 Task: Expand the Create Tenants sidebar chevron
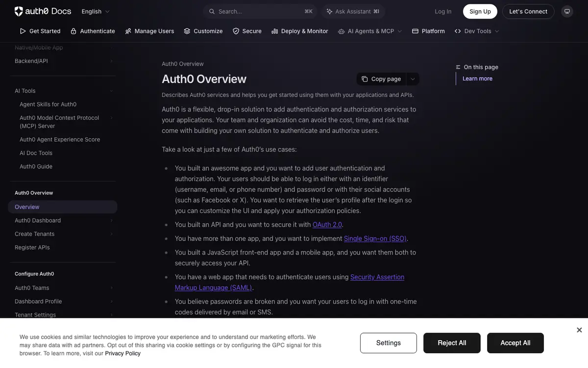[111, 234]
